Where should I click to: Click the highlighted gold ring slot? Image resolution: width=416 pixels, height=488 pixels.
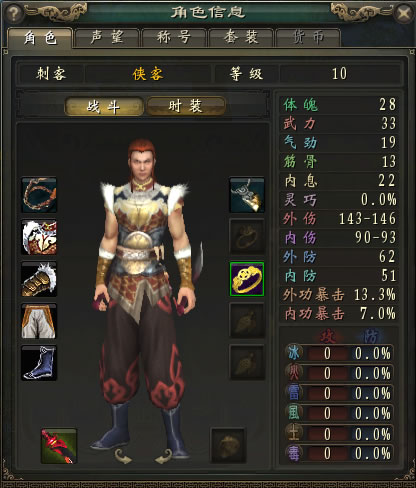pos(247,279)
